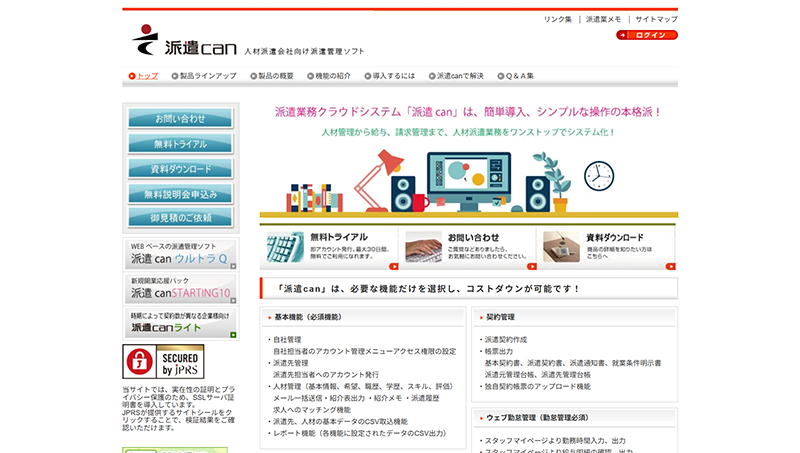Image resolution: width=800 pixels, height=453 pixels.
Task: Select the 機能の紹介 menu item
Action: point(329,76)
